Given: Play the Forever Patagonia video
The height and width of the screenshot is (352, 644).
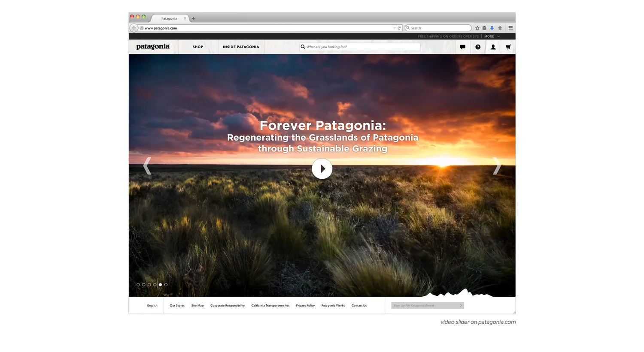Looking at the screenshot, I should 322,168.
